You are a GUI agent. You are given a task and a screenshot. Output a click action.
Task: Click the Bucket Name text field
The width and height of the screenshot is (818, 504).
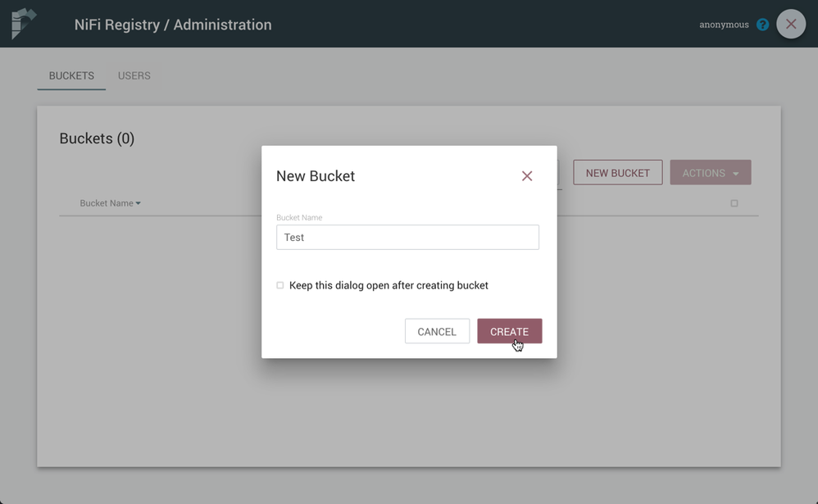click(x=407, y=237)
